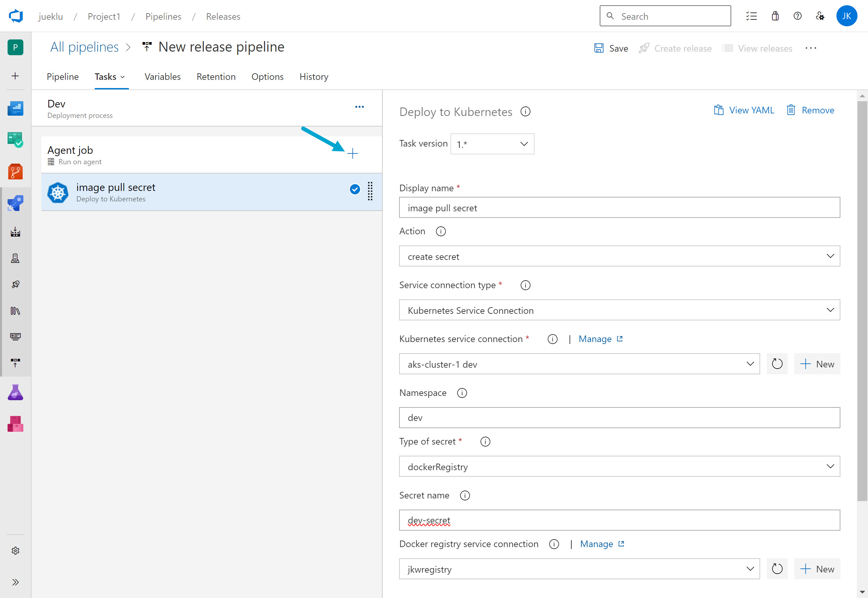The width and height of the screenshot is (868, 598).
Task: Open the Library section in Pipelines
Action: pos(15,310)
